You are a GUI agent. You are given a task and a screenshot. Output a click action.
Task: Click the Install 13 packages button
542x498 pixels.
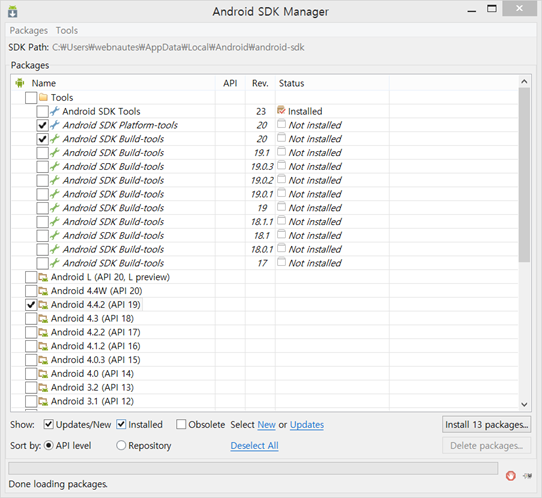486,425
